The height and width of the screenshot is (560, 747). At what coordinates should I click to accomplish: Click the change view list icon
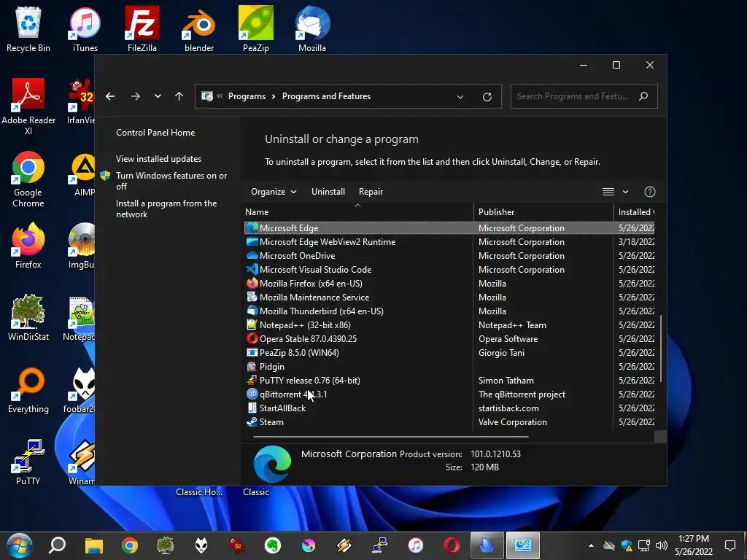click(x=608, y=192)
